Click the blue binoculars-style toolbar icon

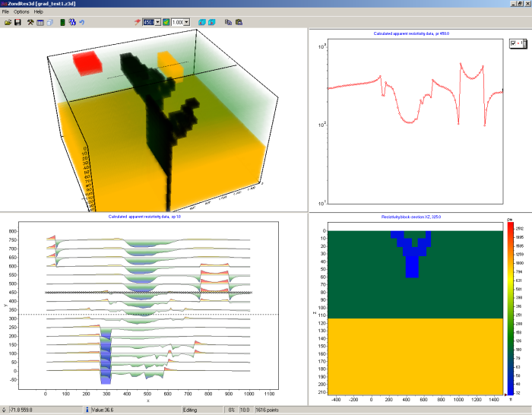tap(71, 23)
